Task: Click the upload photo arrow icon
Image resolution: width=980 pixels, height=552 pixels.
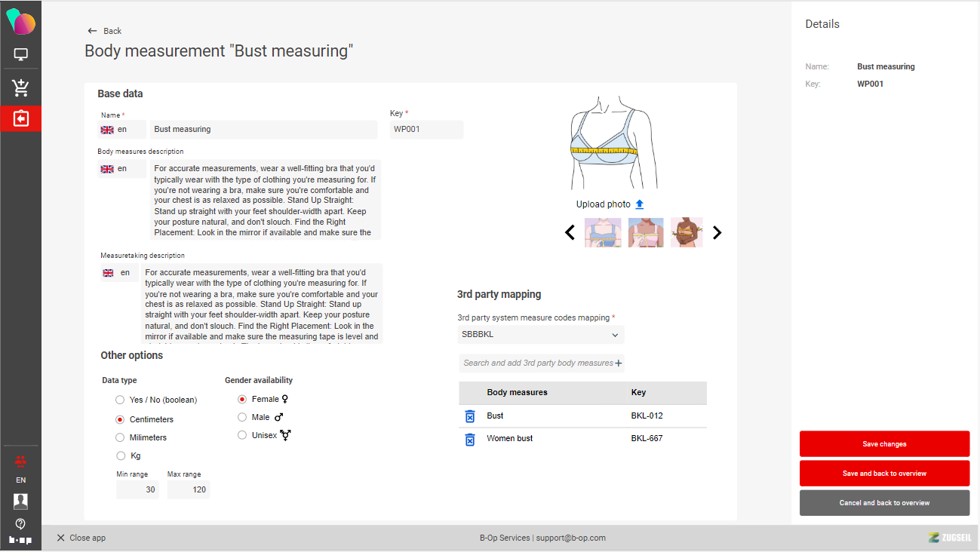Action: click(x=640, y=204)
